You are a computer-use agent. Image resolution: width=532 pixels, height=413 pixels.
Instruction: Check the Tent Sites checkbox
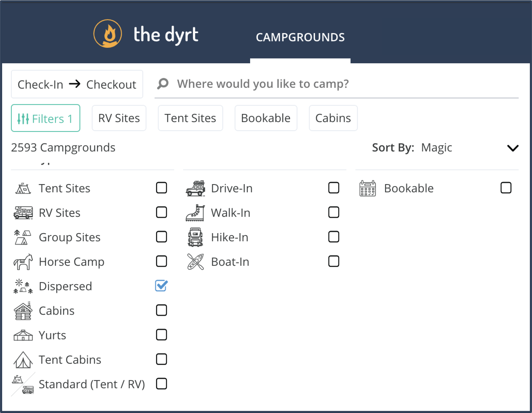click(162, 188)
